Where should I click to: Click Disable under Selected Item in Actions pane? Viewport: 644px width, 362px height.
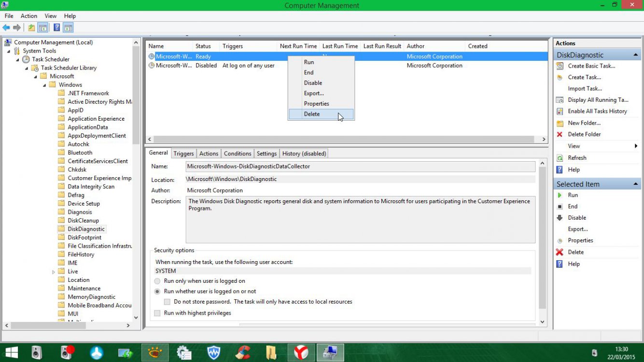(x=577, y=218)
